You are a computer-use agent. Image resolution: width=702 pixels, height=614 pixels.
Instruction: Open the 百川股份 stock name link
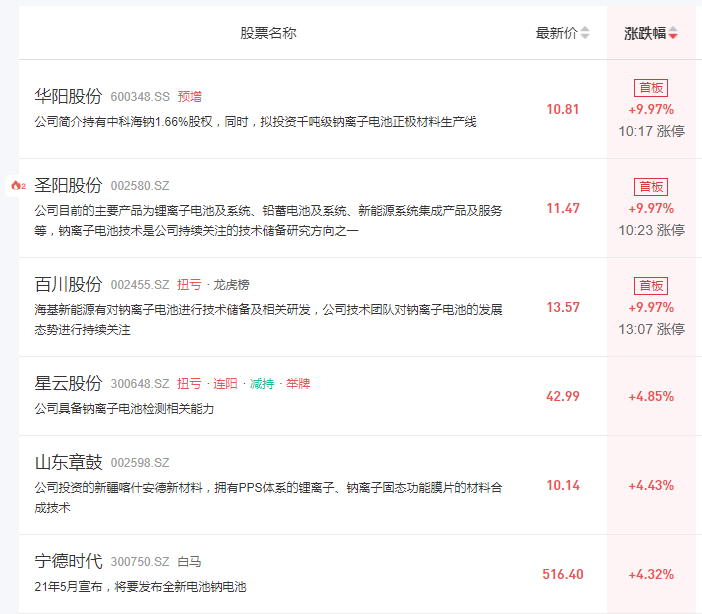click(68, 284)
